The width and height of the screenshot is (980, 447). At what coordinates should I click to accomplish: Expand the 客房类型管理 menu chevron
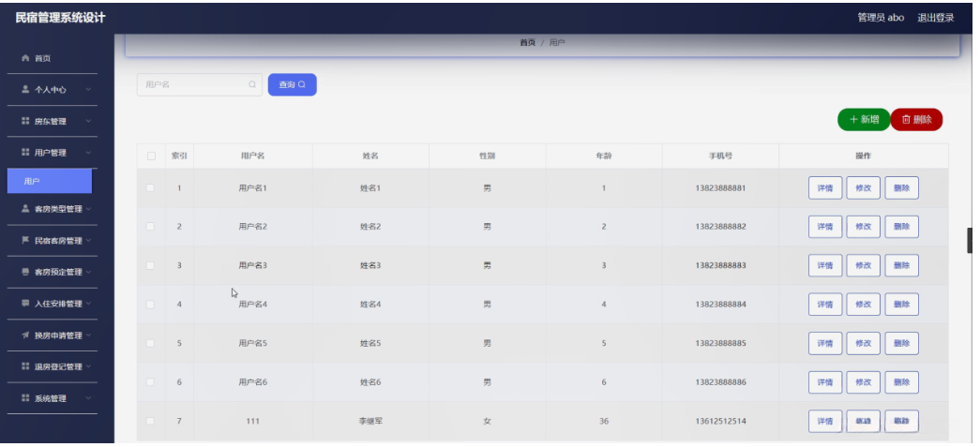pyautogui.click(x=88, y=209)
